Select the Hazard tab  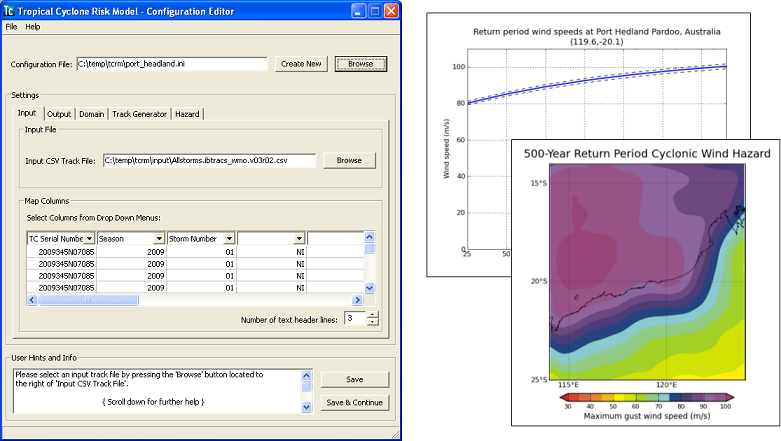(187, 114)
